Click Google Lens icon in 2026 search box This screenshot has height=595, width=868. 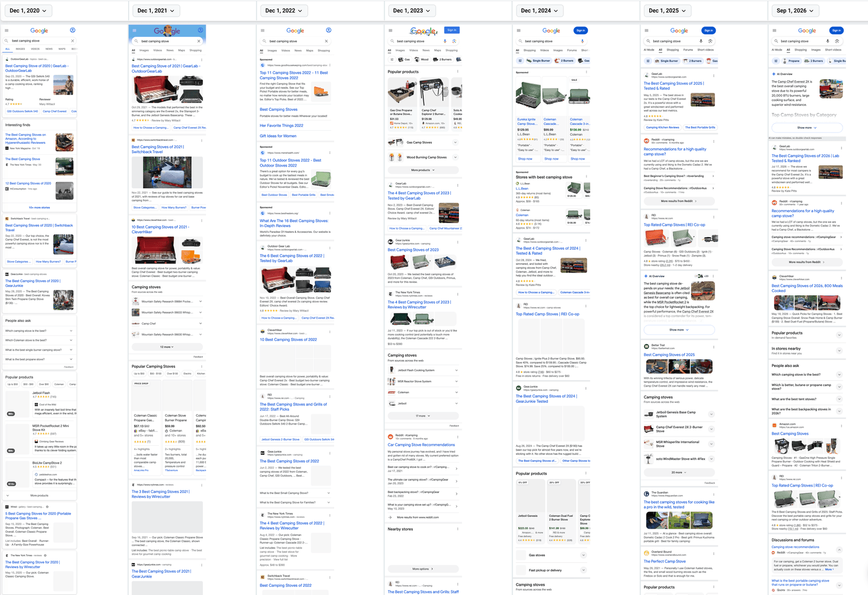pyautogui.click(x=837, y=41)
